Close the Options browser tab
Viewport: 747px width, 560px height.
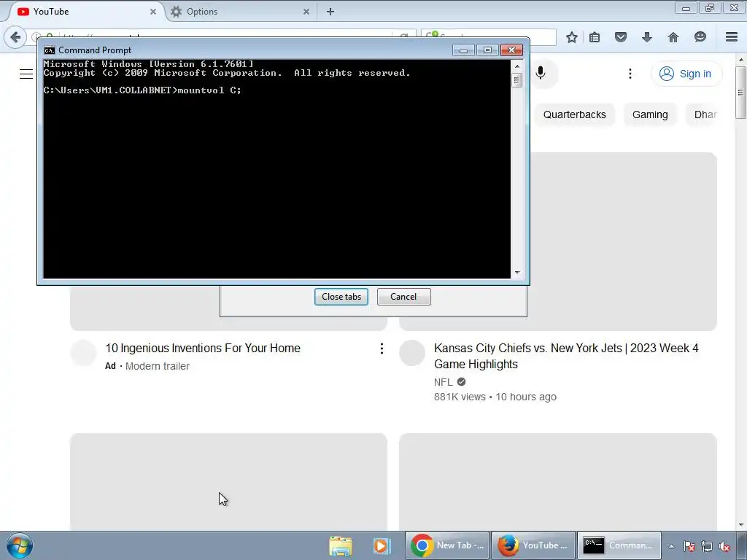click(306, 12)
